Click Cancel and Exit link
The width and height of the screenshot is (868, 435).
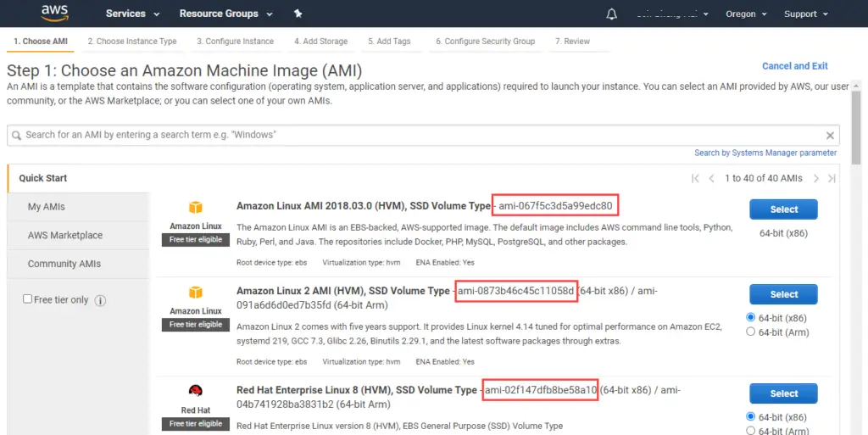click(x=795, y=66)
